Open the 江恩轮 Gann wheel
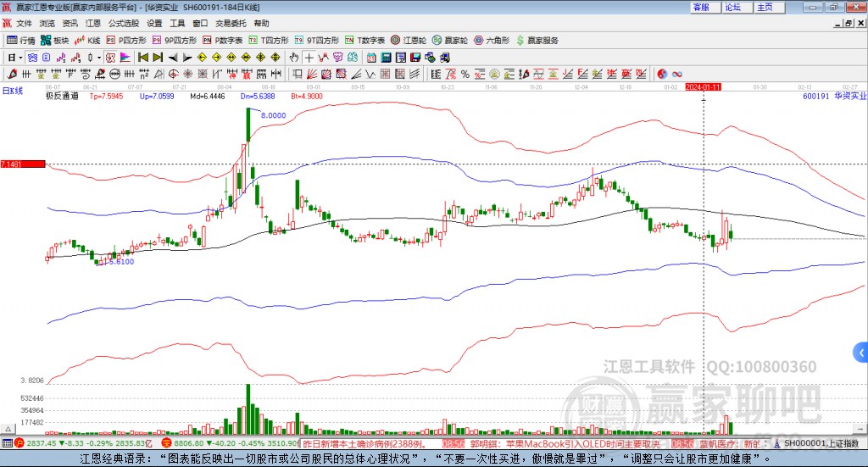This screenshot has height=467, width=868. [409, 41]
